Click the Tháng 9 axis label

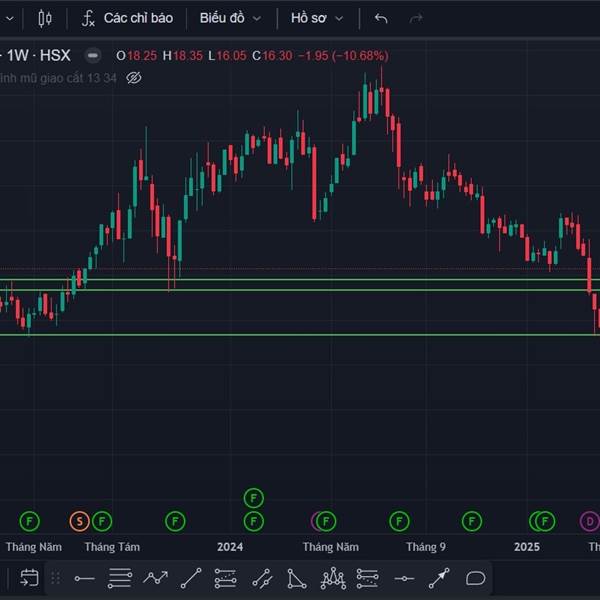pyautogui.click(x=426, y=547)
